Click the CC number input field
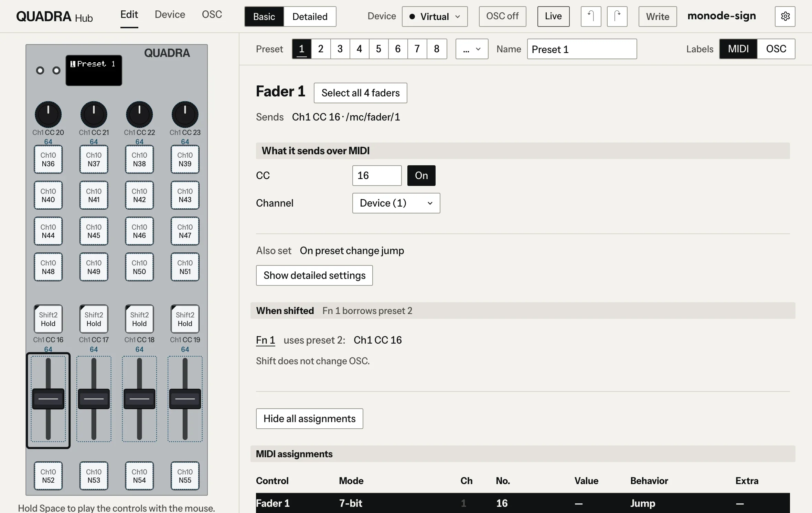The width and height of the screenshot is (812, 513). (x=377, y=176)
